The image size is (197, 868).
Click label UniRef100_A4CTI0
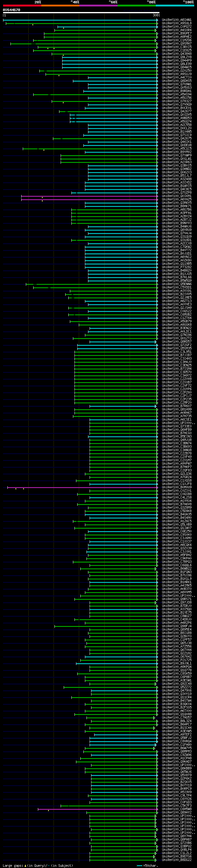[177, 78]
